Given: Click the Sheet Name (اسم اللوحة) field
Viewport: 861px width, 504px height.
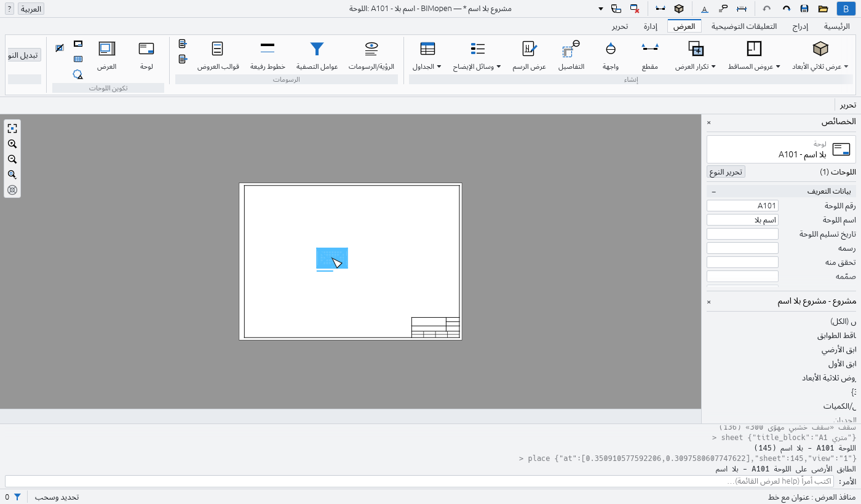Looking at the screenshot, I should coord(742,220).
